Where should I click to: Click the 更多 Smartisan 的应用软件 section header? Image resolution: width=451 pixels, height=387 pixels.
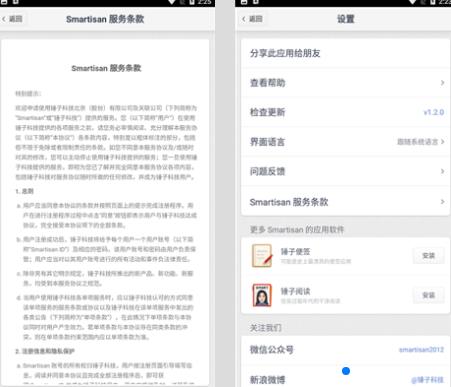point(297,230)
